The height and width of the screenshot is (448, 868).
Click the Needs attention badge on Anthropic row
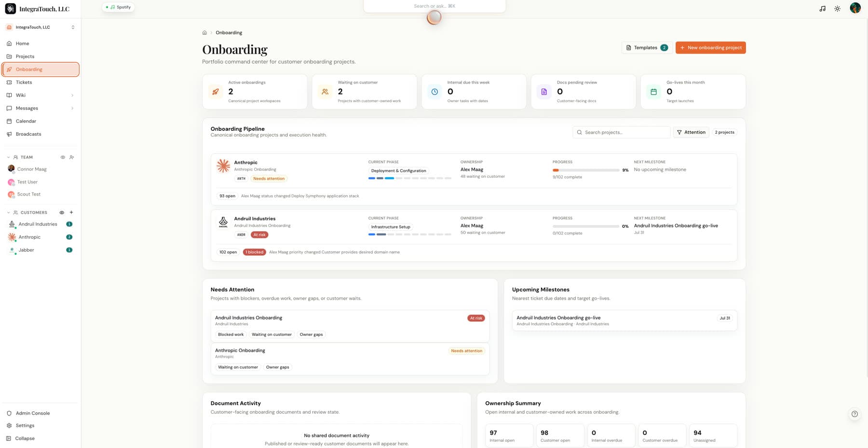click(x=269, y=179)
